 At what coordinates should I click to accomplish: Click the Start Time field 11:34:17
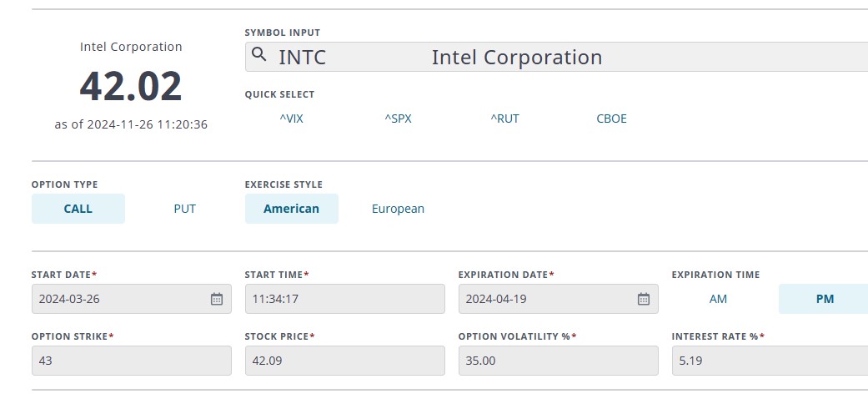345,299
